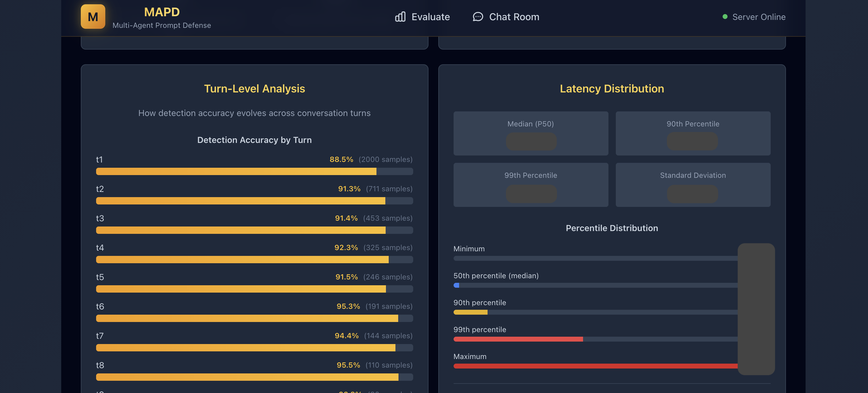The width and height of the screenshot is (868, 393).
Task: Click the MAPD title text
Action: click(162, 12)
